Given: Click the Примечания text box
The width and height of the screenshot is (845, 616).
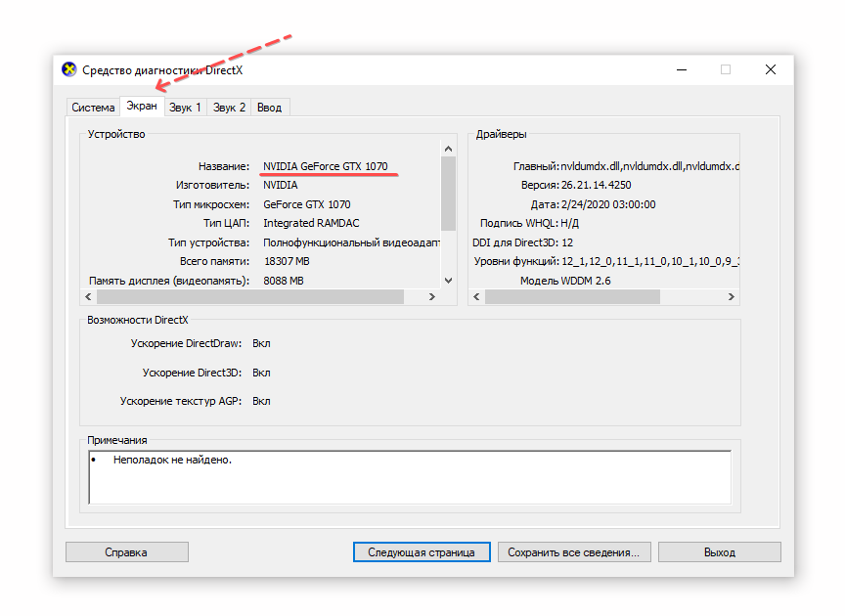Looking at the screenshot, I should point(410,477).
